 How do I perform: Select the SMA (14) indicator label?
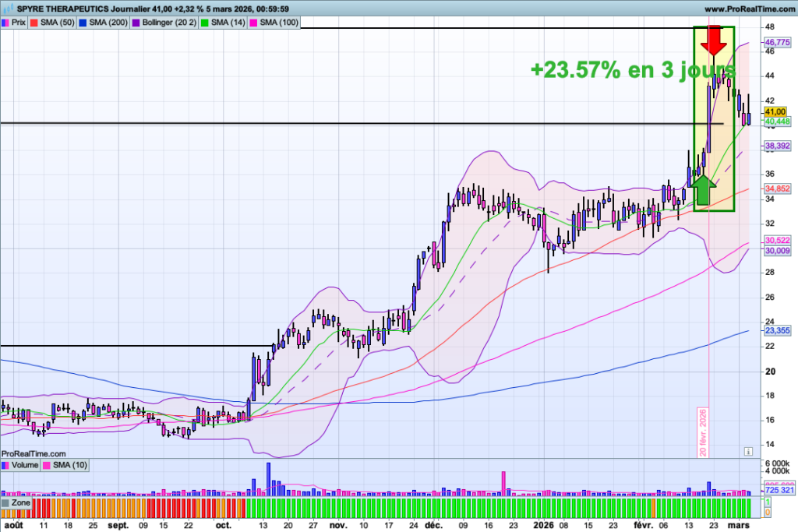tap(226, 23)
